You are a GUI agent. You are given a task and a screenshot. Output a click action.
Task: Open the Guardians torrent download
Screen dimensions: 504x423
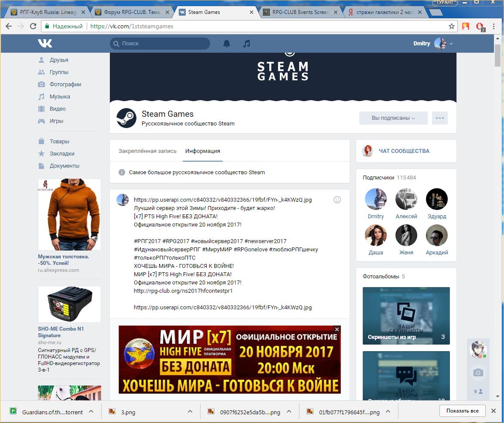point(47,412)
